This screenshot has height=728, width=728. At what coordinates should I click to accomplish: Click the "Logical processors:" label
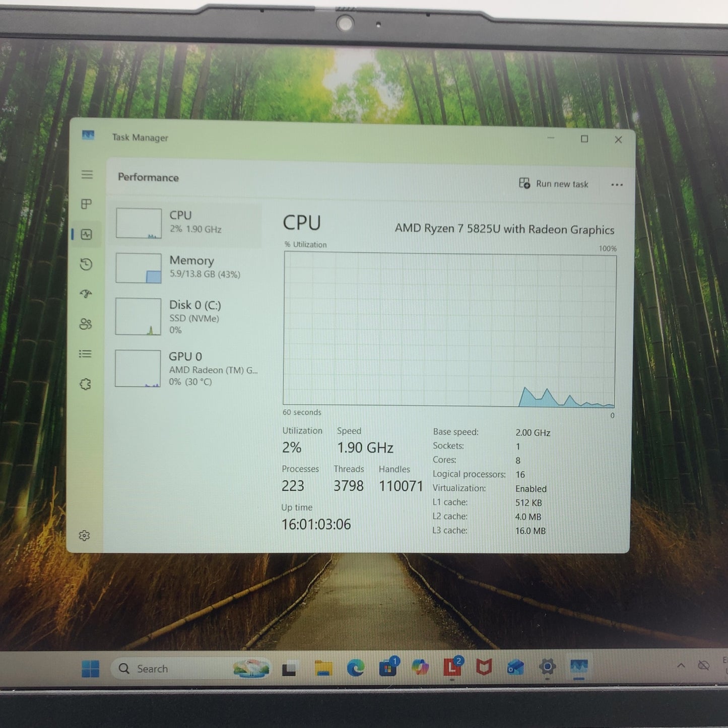tap(469, 474)
